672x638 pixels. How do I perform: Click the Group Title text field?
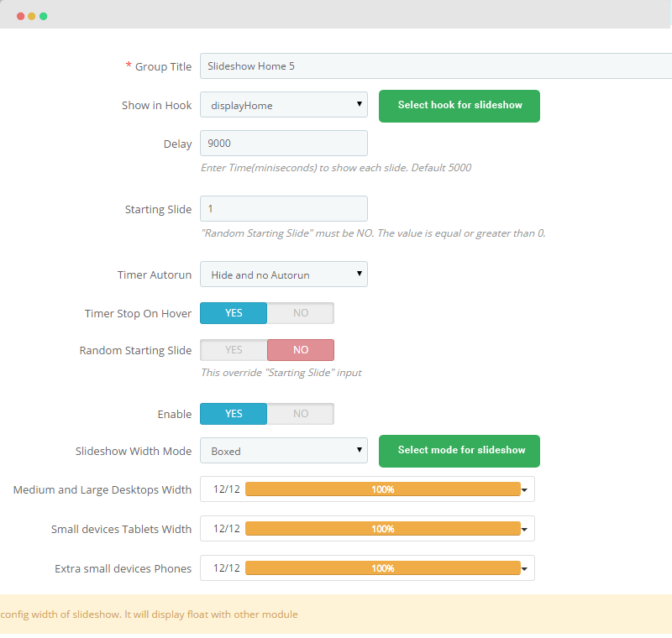click(x=436, y=66)
